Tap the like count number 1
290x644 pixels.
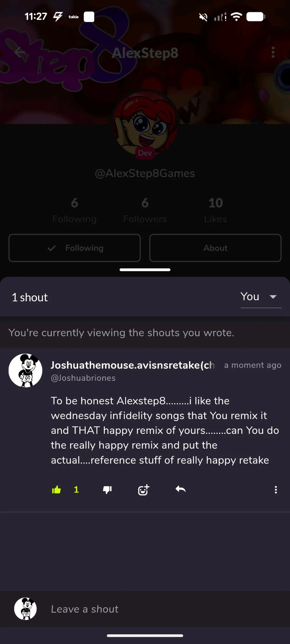point(76,490)
